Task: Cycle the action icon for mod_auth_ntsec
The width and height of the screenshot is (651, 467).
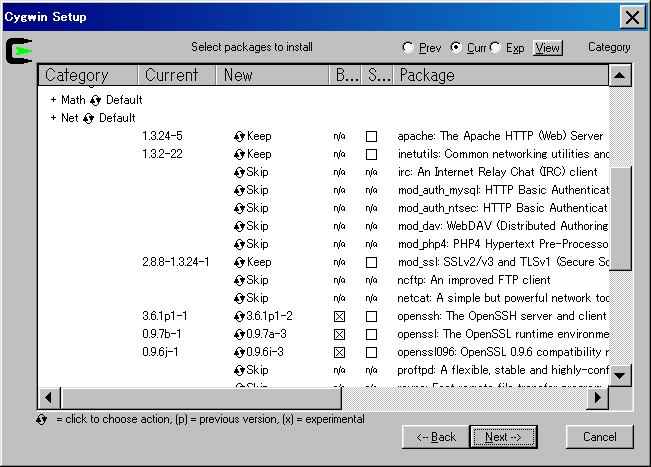Action: coord(239,208)
